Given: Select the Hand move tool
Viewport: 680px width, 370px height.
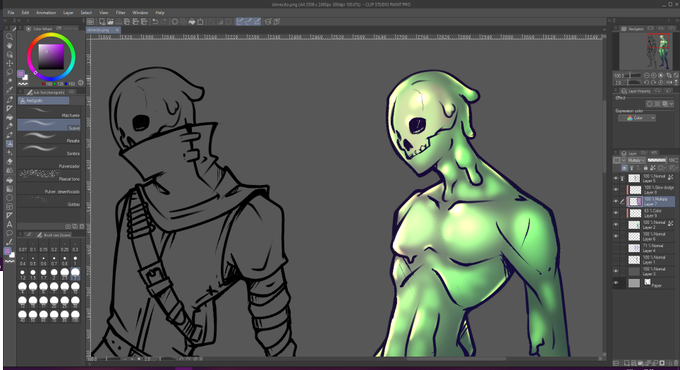Looking at the screenshot, I should click(x=9, y=46).
